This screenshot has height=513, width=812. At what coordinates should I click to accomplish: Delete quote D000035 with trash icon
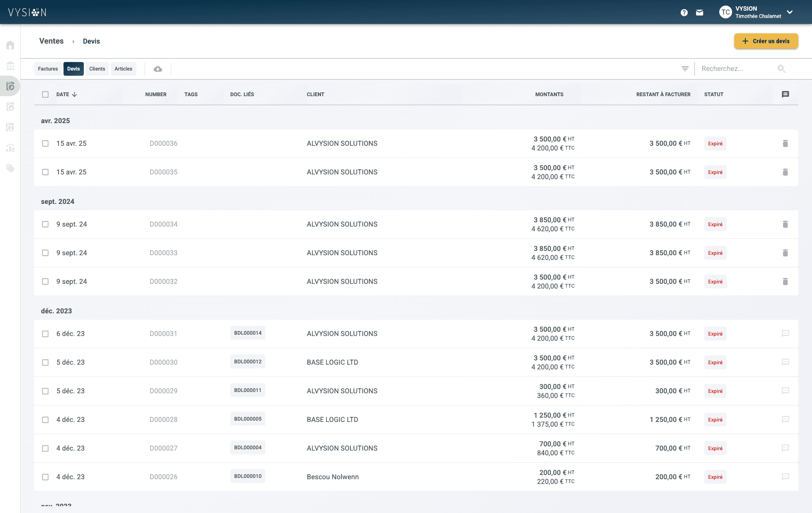[786, 172]
